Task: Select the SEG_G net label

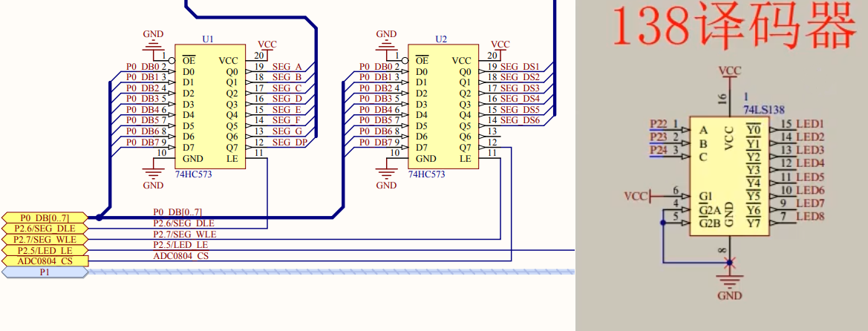Action: click(x=287, y=132)
